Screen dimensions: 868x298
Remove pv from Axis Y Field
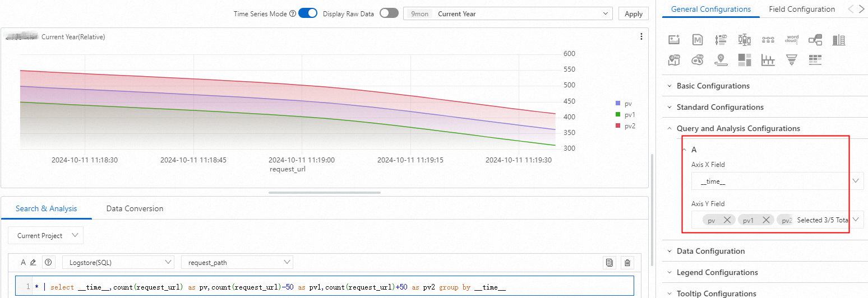pos(727,220)
